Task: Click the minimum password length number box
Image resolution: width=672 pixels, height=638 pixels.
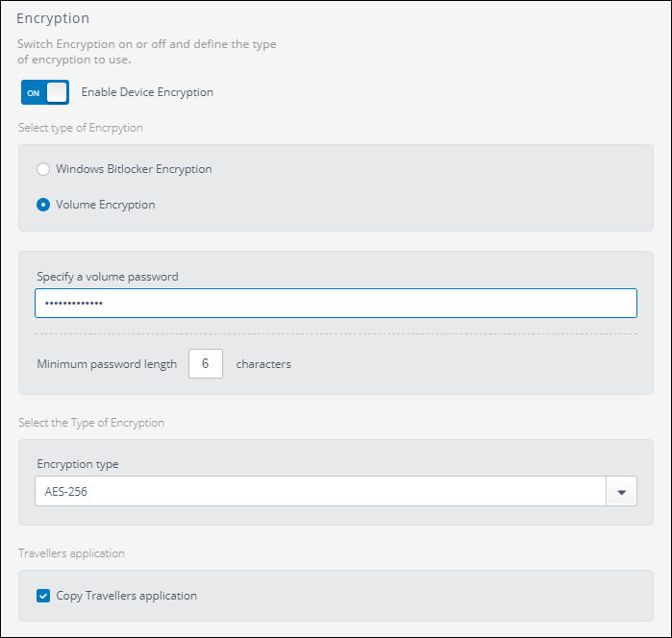Action: tap(206, 364)
